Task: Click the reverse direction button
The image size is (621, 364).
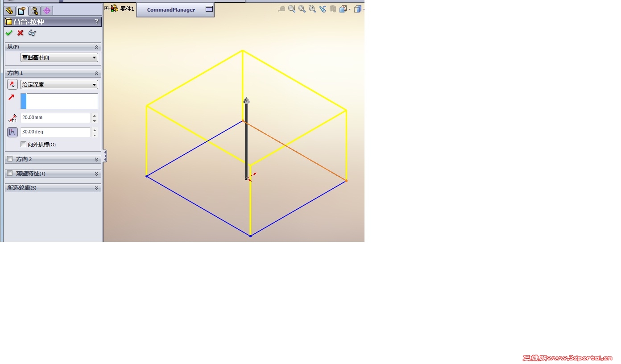Action: (x=12, y=84)
